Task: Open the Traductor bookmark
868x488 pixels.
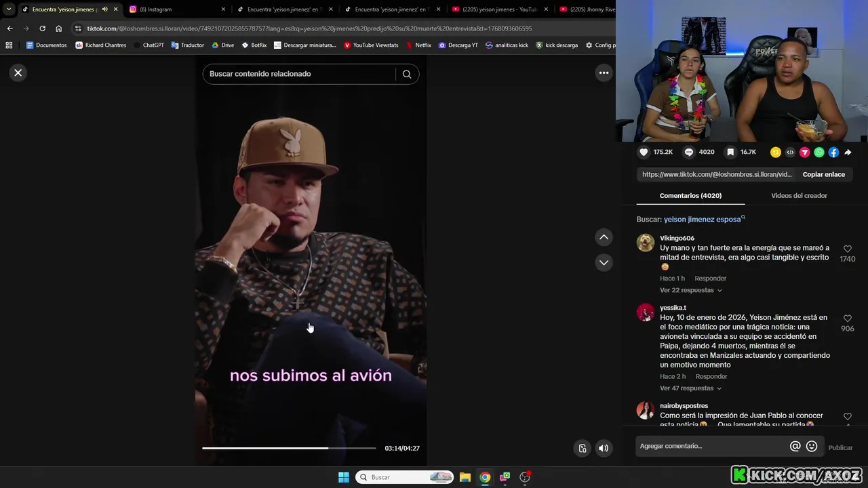Action: tap(188, 45)
